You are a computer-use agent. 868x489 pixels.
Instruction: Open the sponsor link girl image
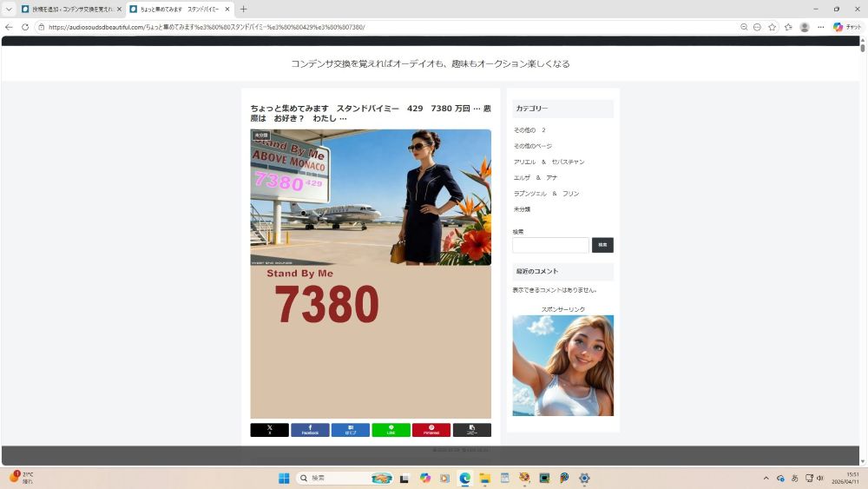(x=562, y=366)
